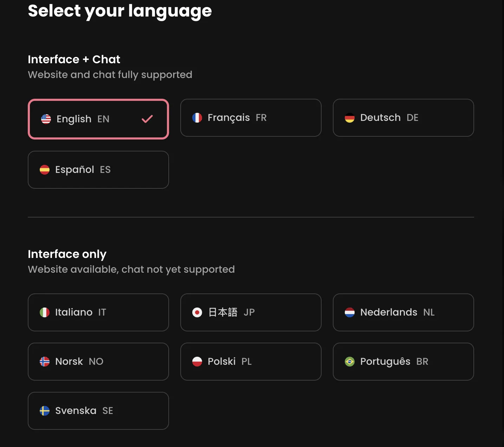This screenshot has width=504, height=447.
Task: Choose Português BR interface language
Action: point(403,362)
